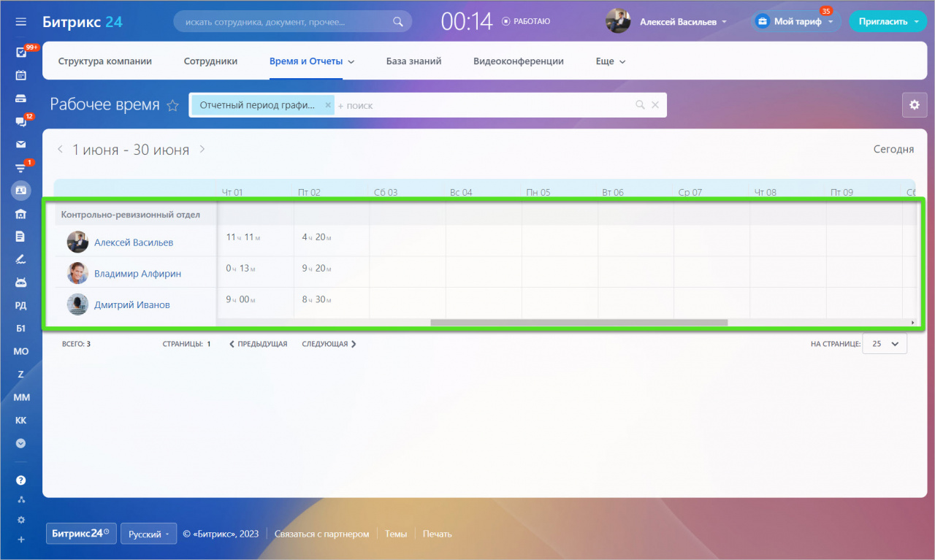Open the Б1 sidebar shortcut
Image resolution: width=935 pixels, height=560 pixels.
[20, 329]
